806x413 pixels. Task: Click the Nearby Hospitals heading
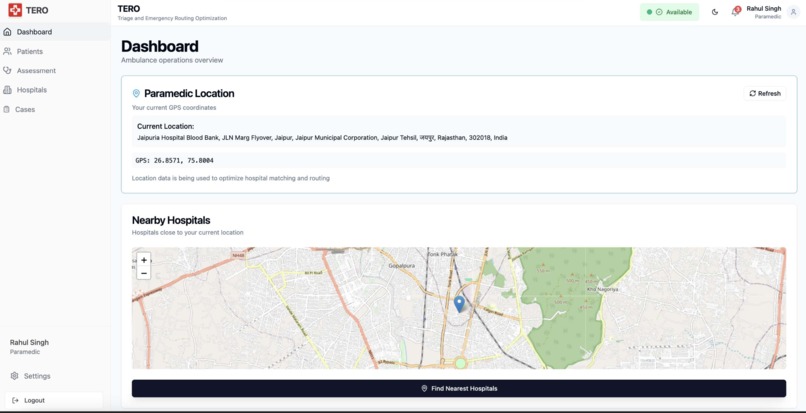[x=171, y=220]
